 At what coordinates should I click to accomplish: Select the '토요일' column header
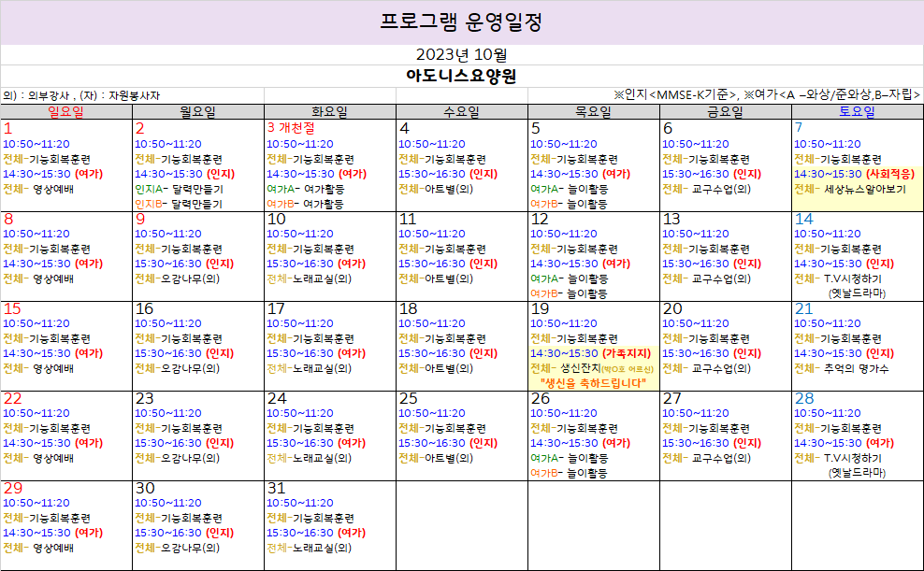858,112
